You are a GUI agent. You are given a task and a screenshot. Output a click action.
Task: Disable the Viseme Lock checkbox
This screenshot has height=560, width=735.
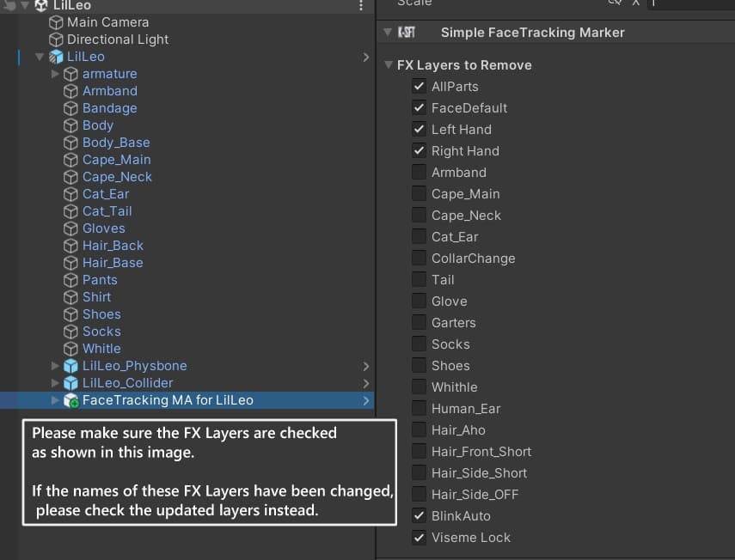[419, 538]
